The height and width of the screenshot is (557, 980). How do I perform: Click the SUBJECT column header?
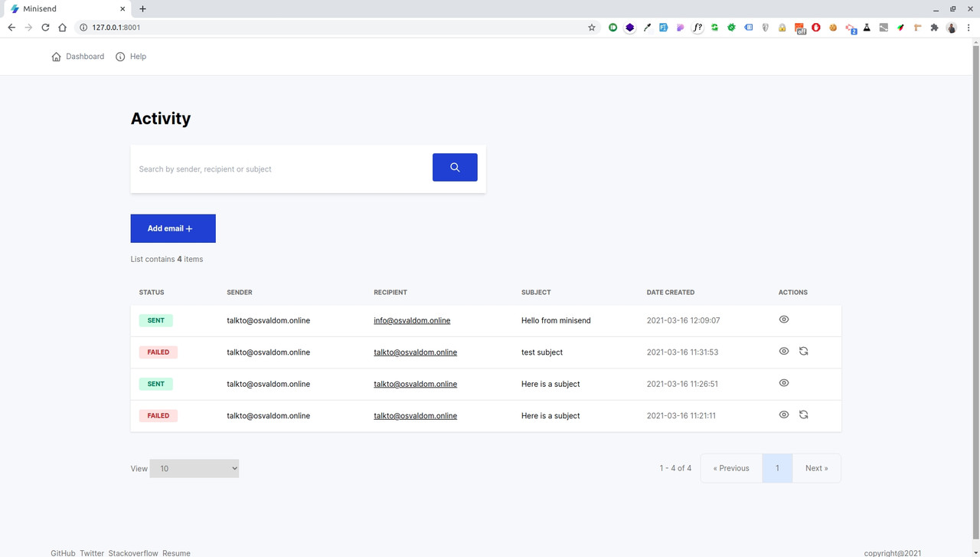tap(536, 293)
